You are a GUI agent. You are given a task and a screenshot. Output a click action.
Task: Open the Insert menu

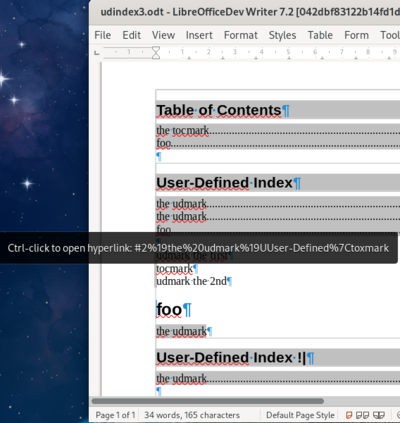click(x=199, y=35)
